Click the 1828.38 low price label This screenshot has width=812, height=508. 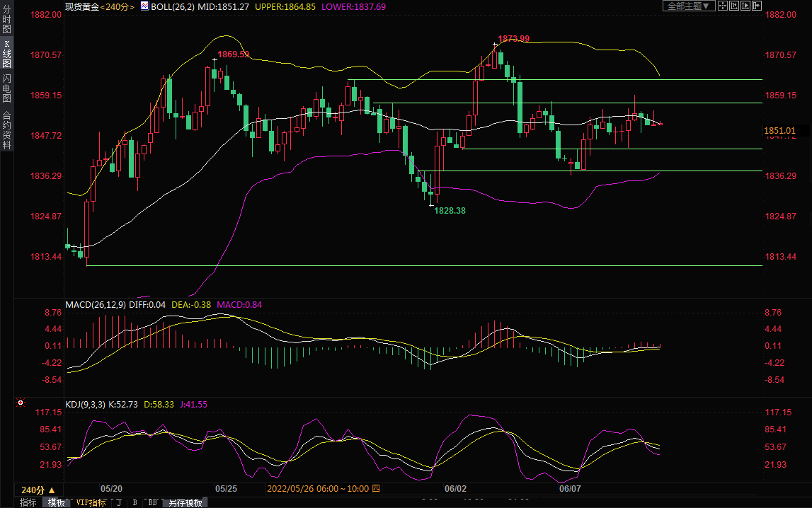450,211
